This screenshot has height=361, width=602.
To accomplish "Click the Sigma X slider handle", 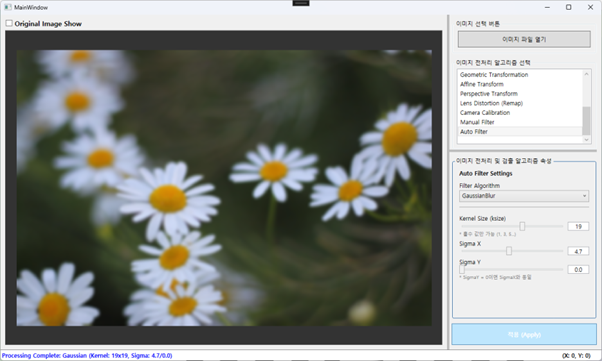I will point(509,251).
